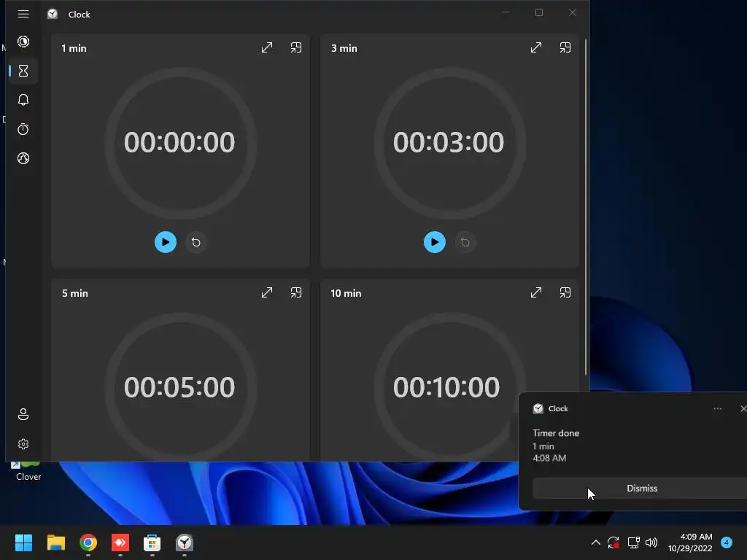This screenshot has height=560, width=747.
Task: Open the Windows Start menu
Action: (23, 542)
